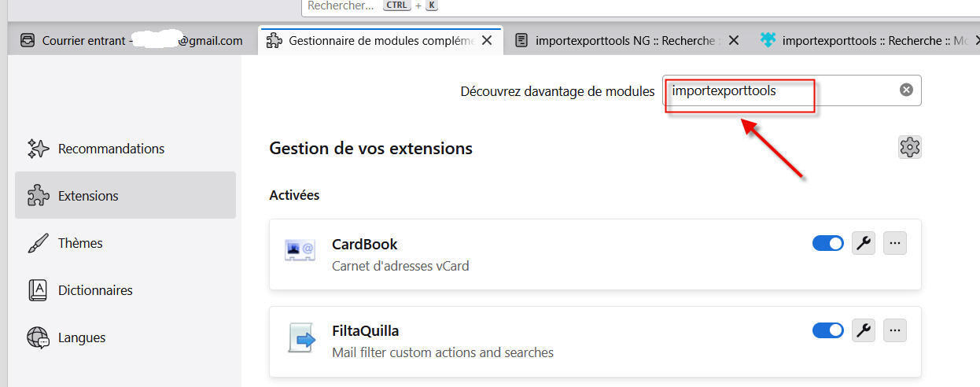Open Thèmes brush icon section
The image size is (980, 387).
39,243
